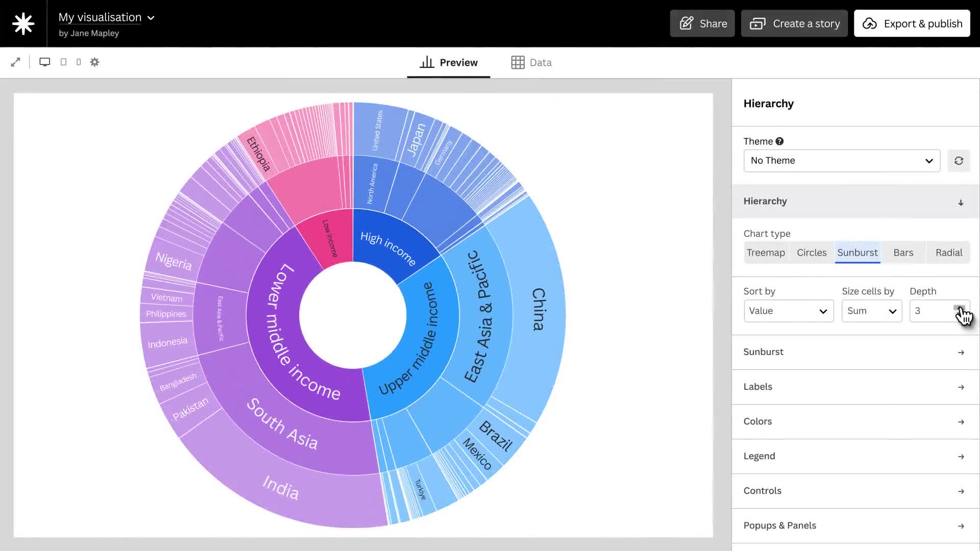Select the Treemap chart type
This screenshot has width=980, height=551.
coord(766,253)
